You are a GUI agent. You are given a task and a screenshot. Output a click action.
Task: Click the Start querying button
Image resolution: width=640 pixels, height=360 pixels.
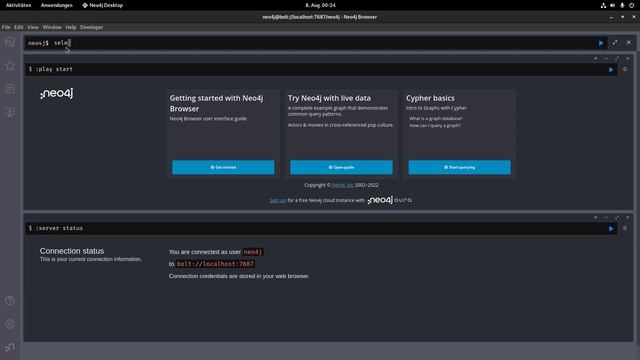[460, 167]
